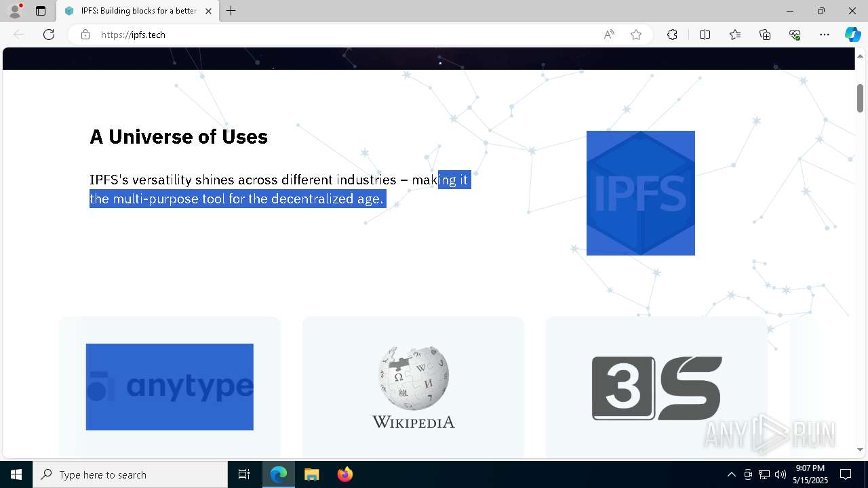Show hidden system tray icons

[x=731, y=474]
